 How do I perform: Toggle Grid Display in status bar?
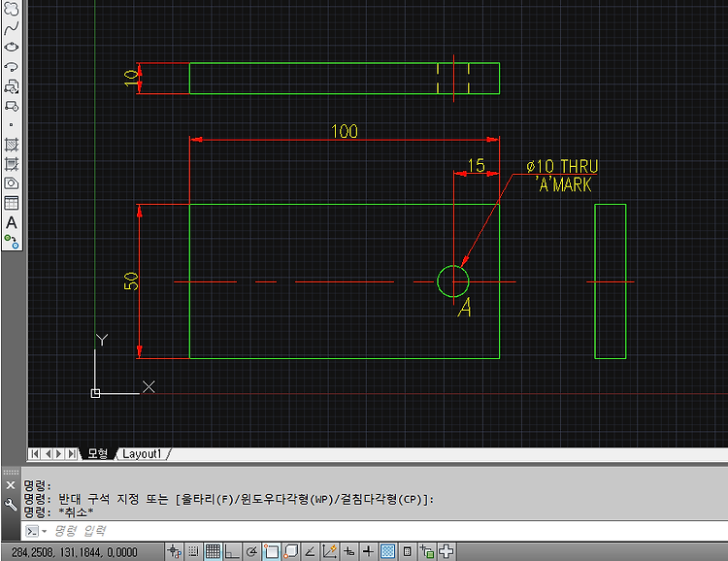(213, 551)
